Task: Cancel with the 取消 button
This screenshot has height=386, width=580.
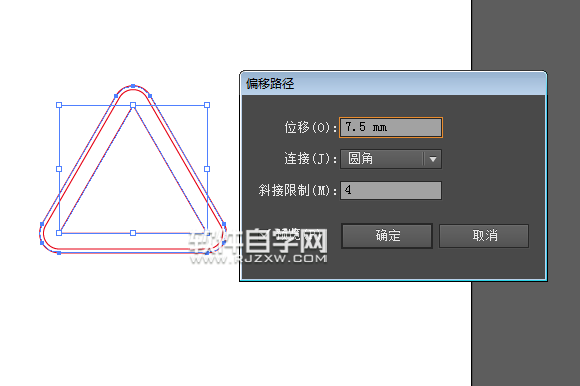Action: pyautogui.click(x=484, y=236)
